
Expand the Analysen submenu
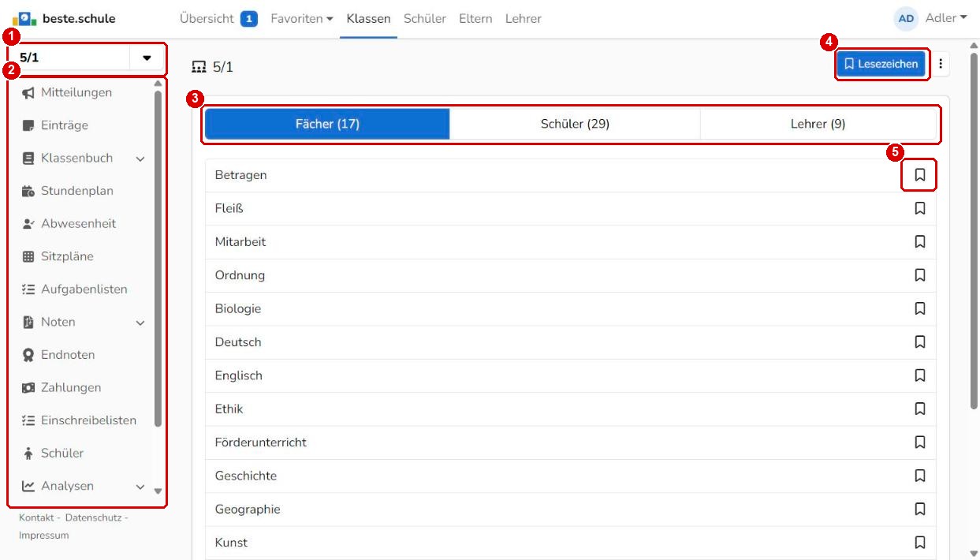coord(140,487)
